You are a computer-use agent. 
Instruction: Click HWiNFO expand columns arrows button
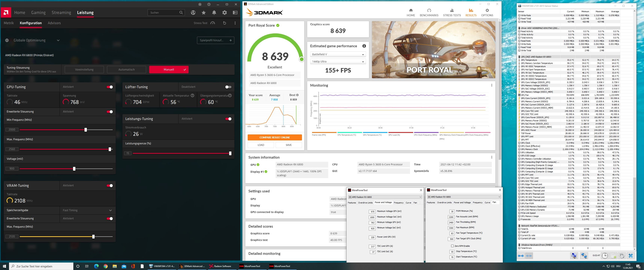[x=521, y=256]
